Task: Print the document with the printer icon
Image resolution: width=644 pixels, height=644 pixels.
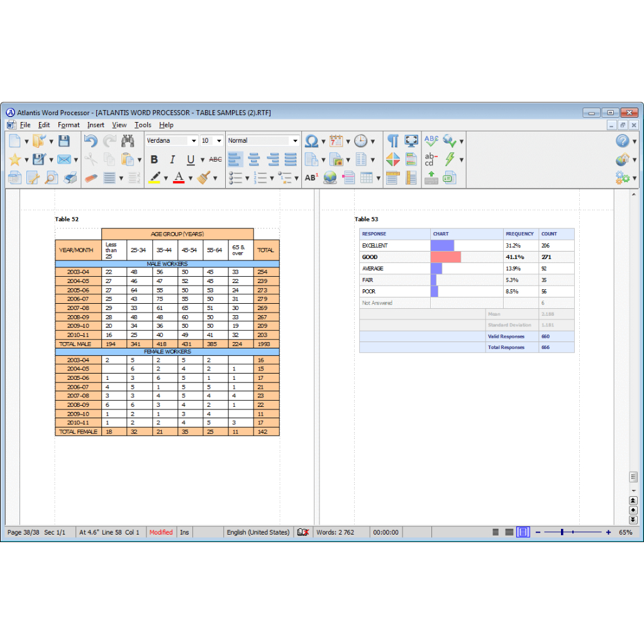Action: point(70,178)
